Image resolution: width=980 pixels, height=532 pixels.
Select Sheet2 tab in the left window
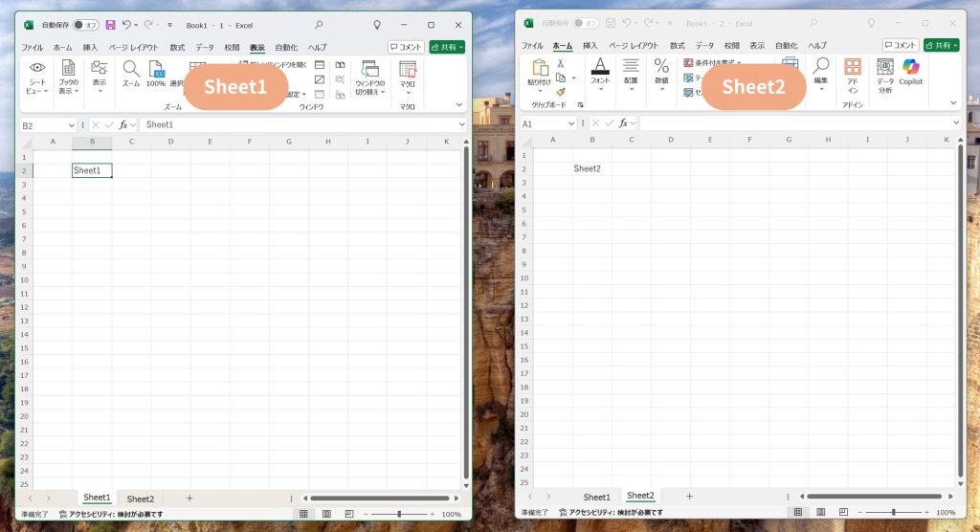pyautogui.click(x=141, y=499)
